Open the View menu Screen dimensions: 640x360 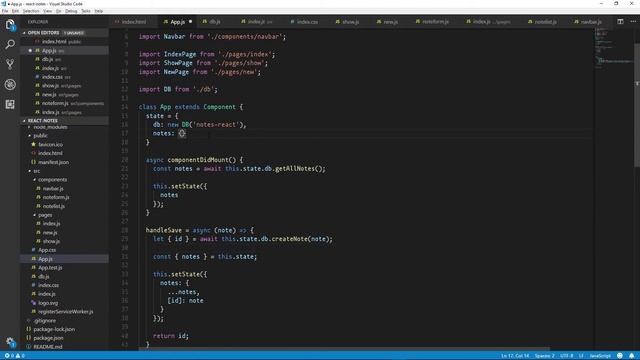tap(47, 11)
